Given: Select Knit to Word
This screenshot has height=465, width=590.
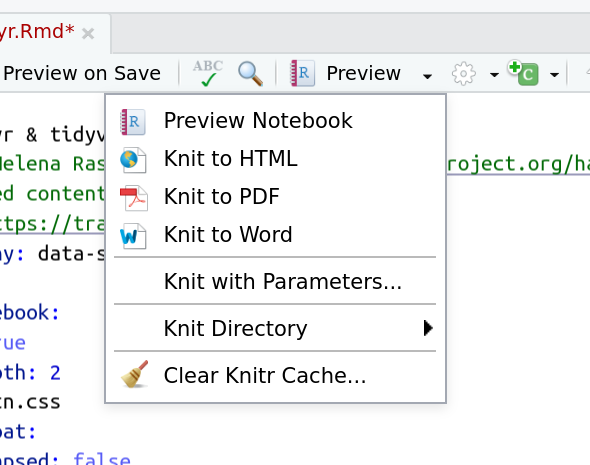Looking at the screenshot, I should coord(275,235).
